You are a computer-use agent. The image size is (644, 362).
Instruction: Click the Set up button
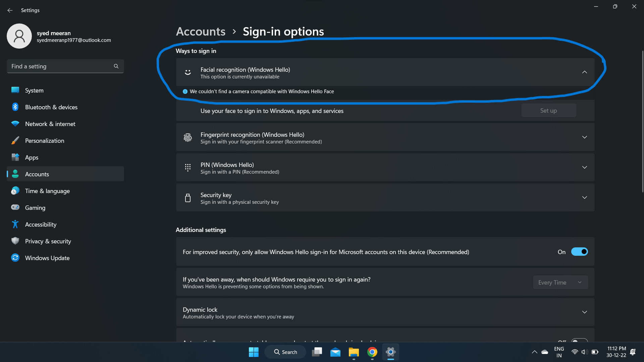(x=548, y=111)
